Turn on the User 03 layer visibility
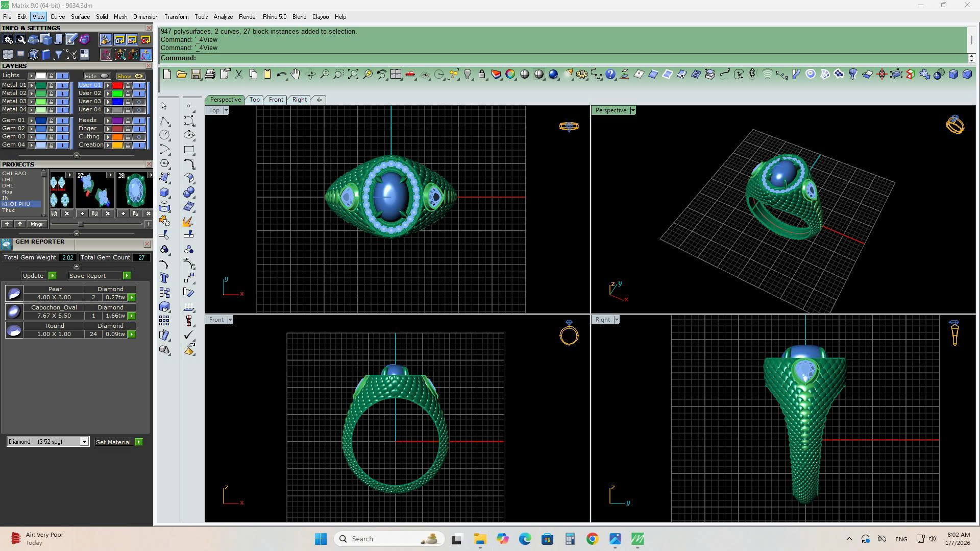Viewport: 980px width, 551px height. (139, 102)
